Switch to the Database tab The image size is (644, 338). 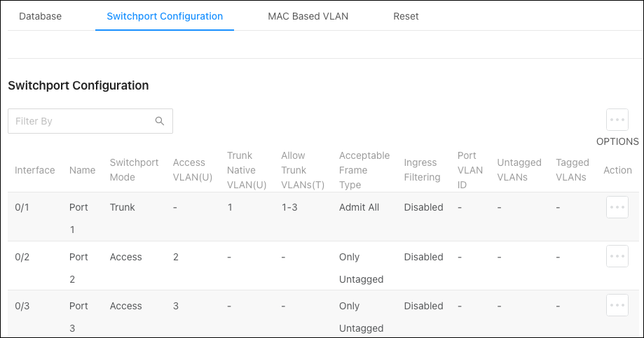pyautogui.click(x=40, y=16)
